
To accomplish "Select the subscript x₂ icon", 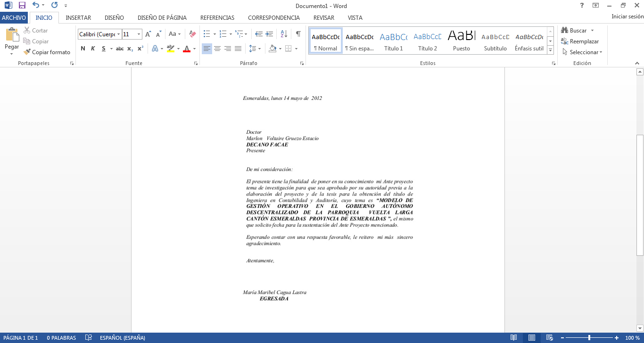I will 129,48.
